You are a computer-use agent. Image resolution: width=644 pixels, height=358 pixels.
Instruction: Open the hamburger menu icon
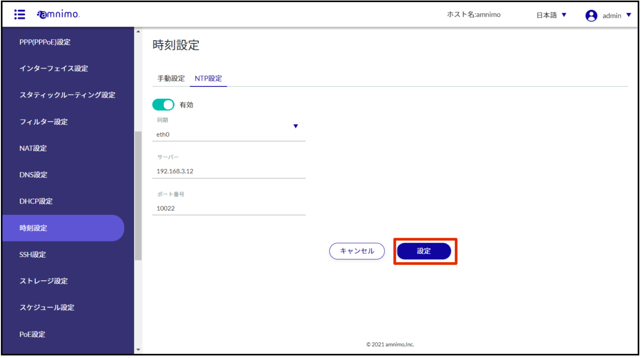(x=20, y=15)
